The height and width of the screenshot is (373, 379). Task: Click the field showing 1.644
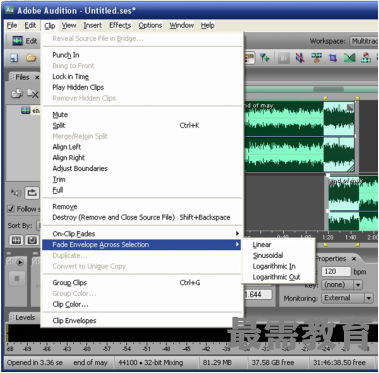tap(258, 294)
